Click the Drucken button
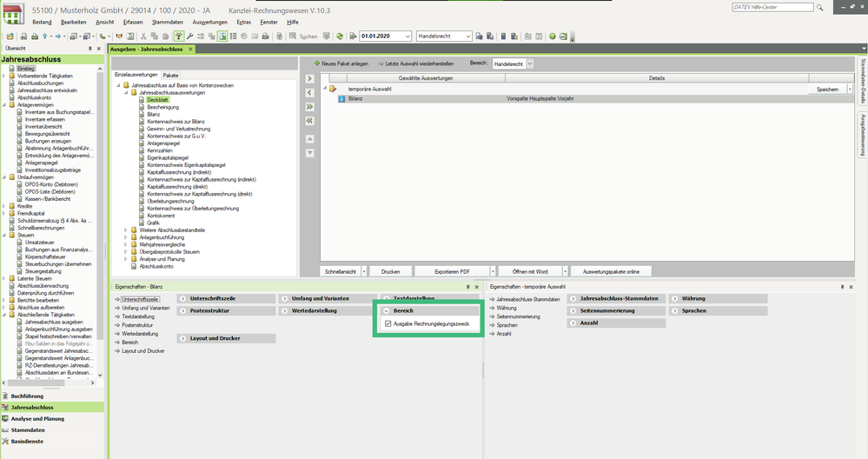Image resolution: width=868 pixels, height=459 pixels. (390, 271)
